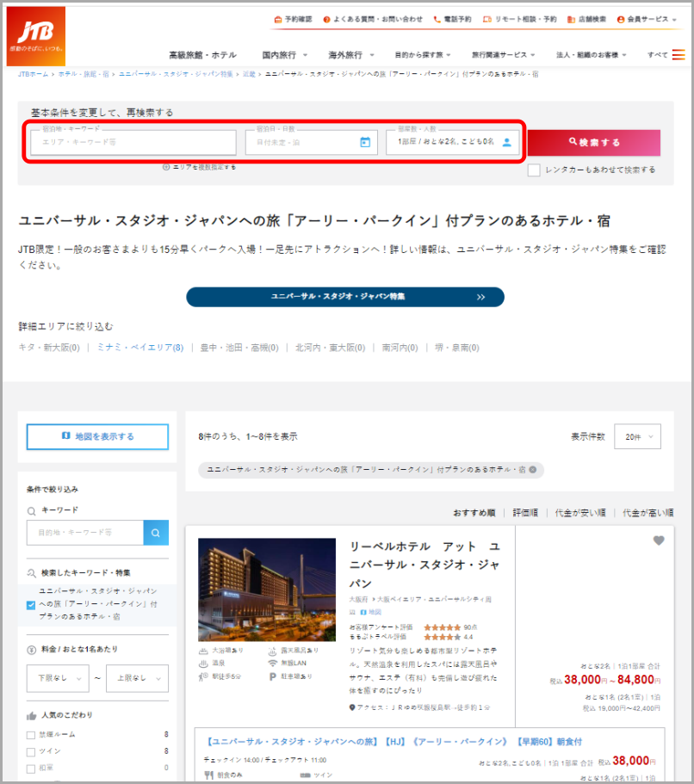Check ツイン checkbox

[31, 751]
